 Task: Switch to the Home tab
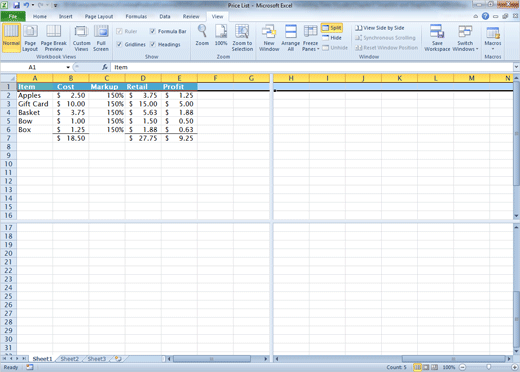click(40, 16)
